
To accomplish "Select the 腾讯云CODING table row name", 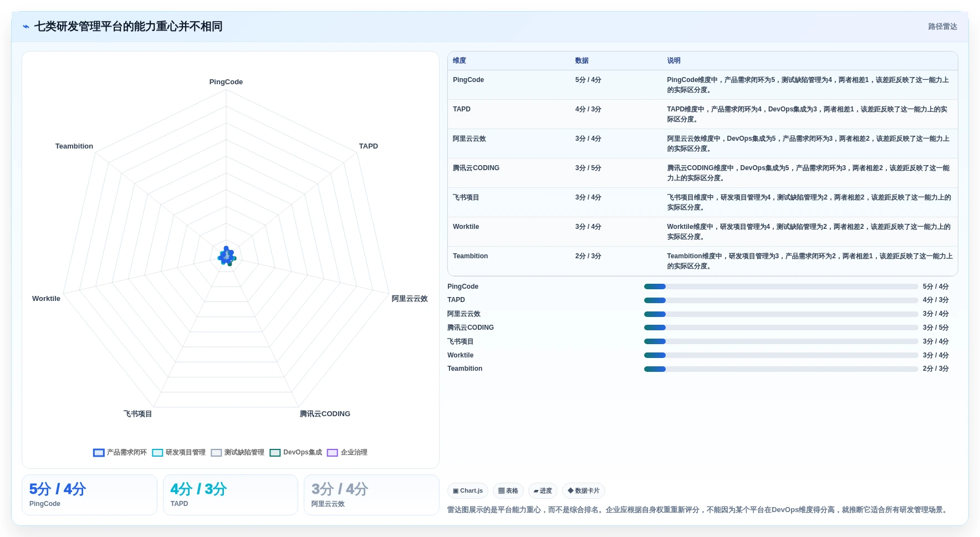I will [x=476, y=168].
